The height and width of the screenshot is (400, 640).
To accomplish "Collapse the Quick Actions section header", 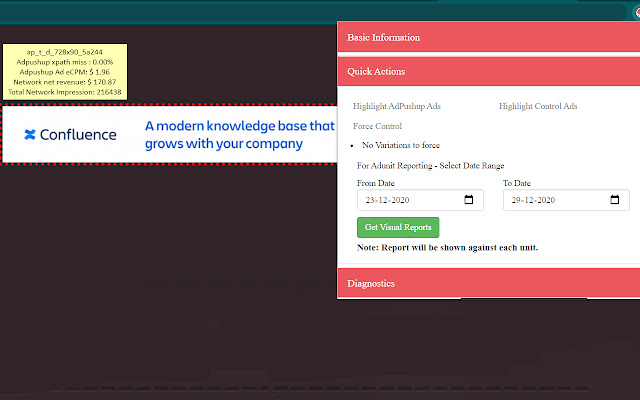I will pyautogui.click(x=489, y=71).
